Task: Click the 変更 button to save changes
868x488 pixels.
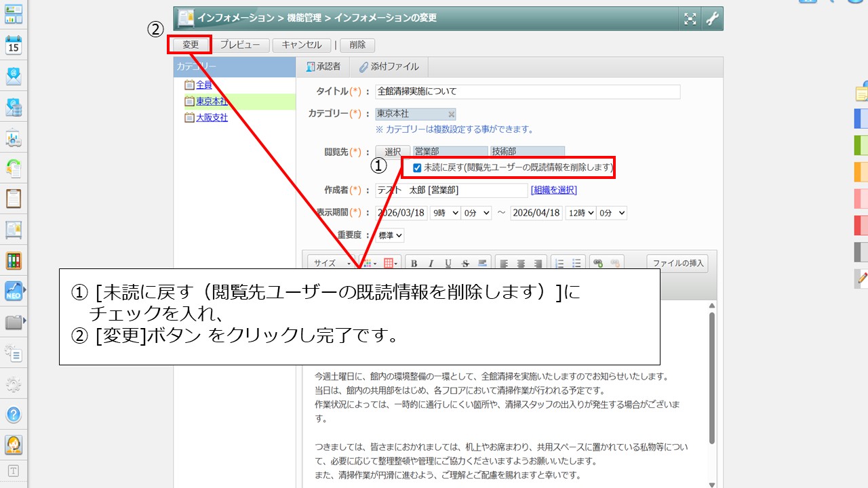Action: point(190,45)
